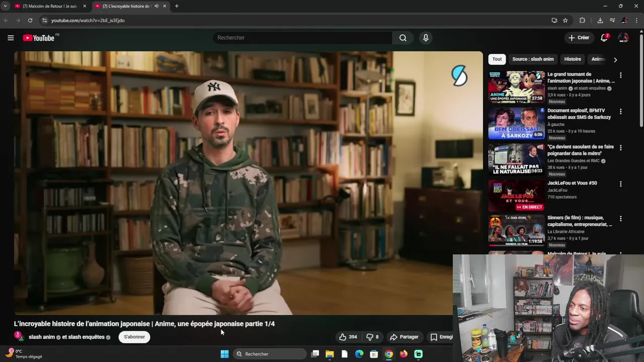Open options for JackLeFou et Vous video
Image resolution: width=644 pixels, height=362 pixels.
[620, 184]
